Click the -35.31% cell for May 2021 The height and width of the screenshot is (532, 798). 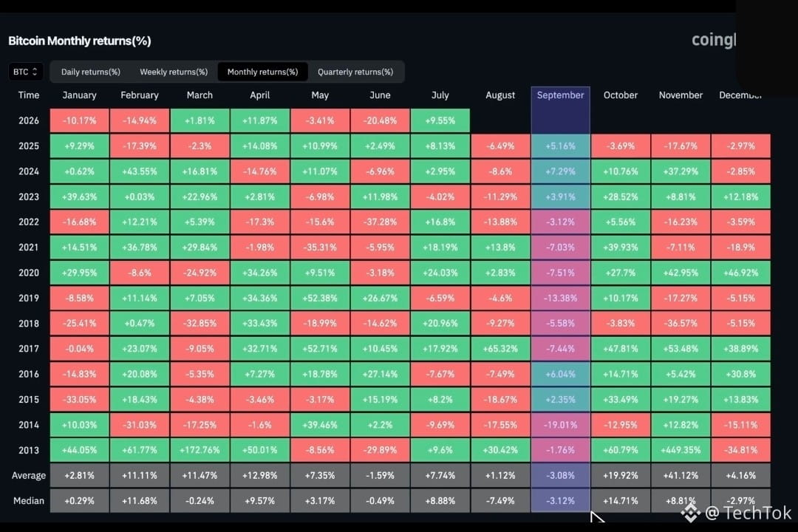point(320,248)
